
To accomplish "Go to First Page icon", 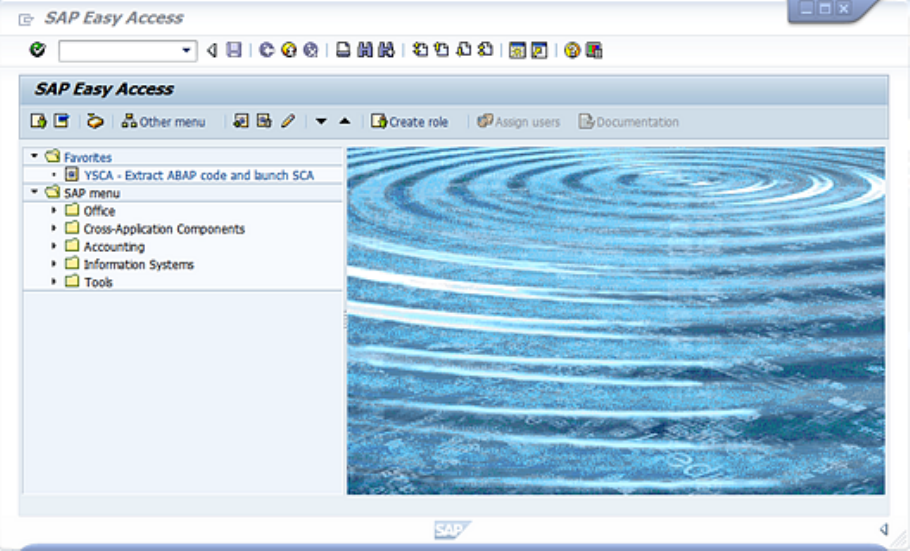I will pyautogui.click(x=420, y=50).
